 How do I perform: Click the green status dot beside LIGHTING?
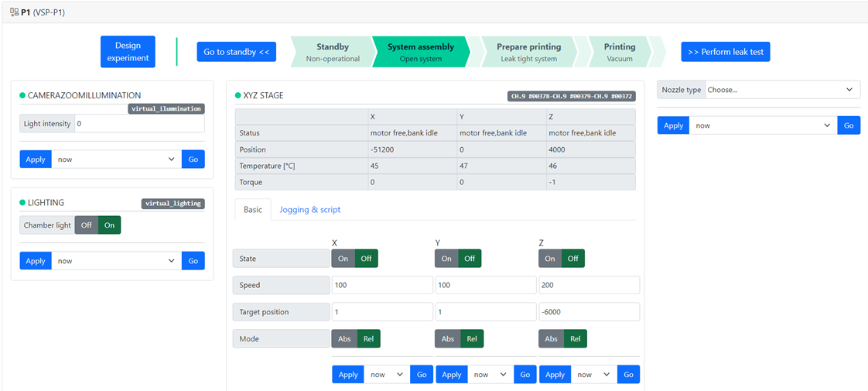22,203
